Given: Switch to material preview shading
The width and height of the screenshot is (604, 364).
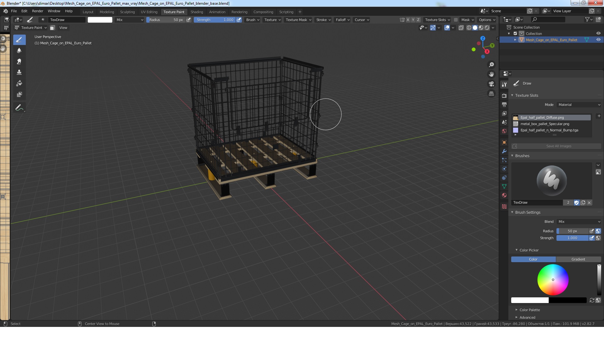Looking at the screenshot, I should tap(481, 28).
